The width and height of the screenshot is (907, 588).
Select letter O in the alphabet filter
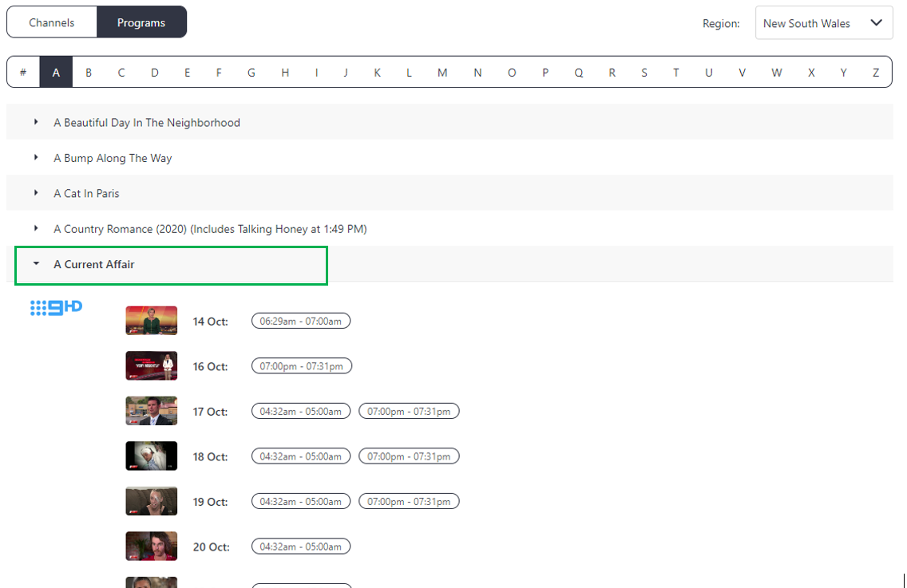point(512,73)
